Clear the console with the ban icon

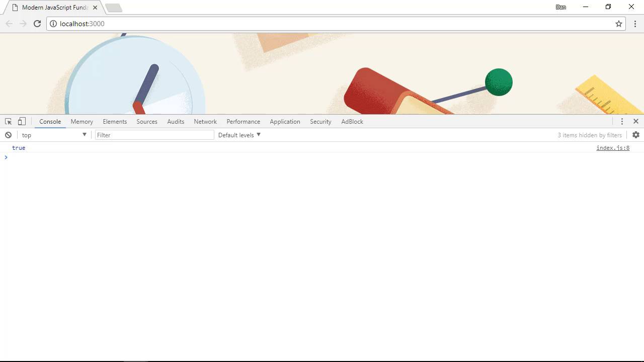(x=8, y=135)
